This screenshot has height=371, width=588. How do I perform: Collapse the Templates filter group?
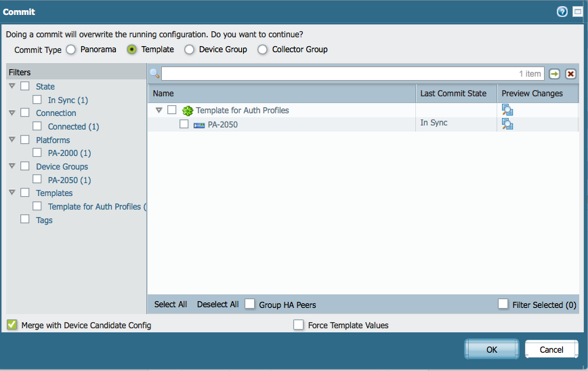(12, 192)
